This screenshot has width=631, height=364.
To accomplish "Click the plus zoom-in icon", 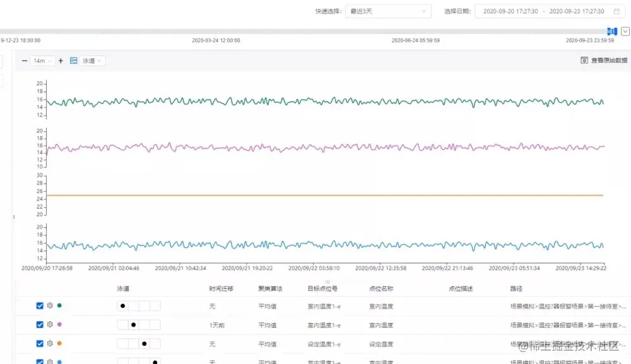I will pos(61,61).
